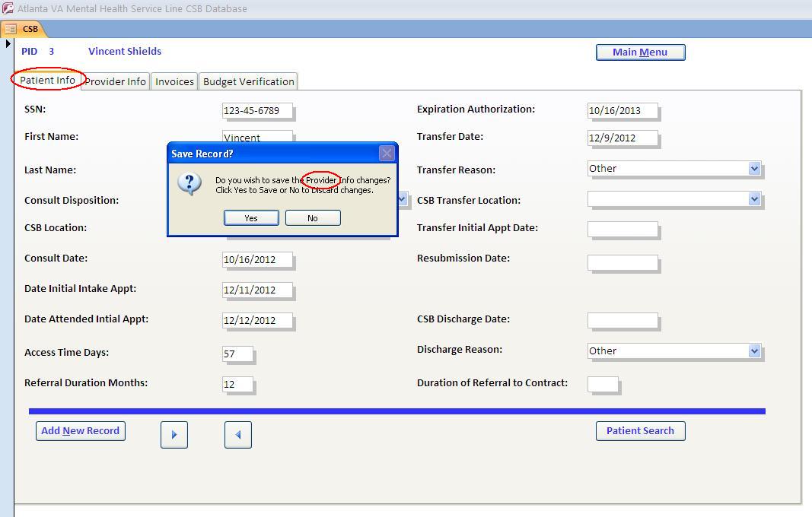812x517 pixels.
Task: Click Yes to save the Provider Info changes
Action: point(250,217)
